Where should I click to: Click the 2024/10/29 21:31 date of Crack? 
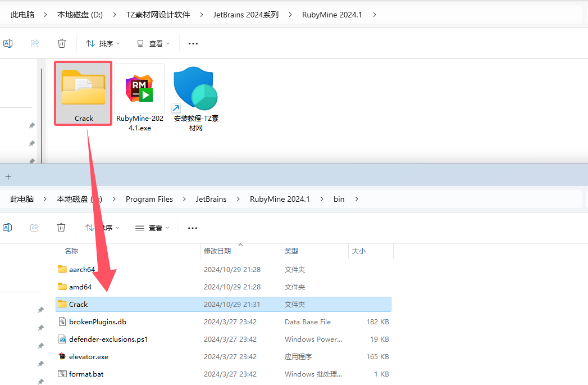232,304
